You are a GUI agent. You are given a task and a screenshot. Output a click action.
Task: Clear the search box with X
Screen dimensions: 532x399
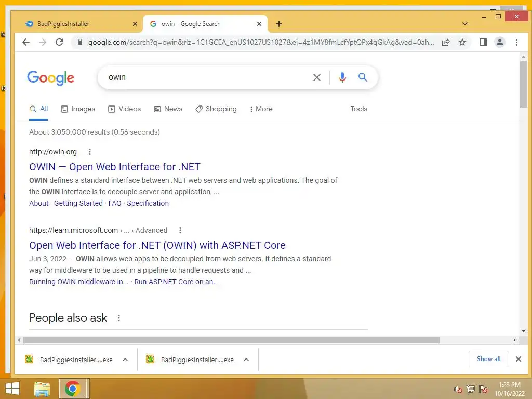point(317,77)
